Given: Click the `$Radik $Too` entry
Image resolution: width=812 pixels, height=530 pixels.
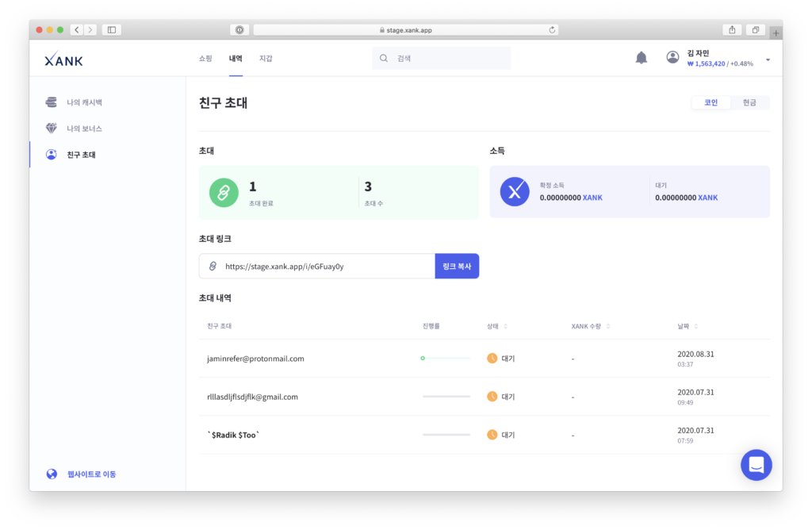Looking at the screenshot, I should click(x=233, y=436).
